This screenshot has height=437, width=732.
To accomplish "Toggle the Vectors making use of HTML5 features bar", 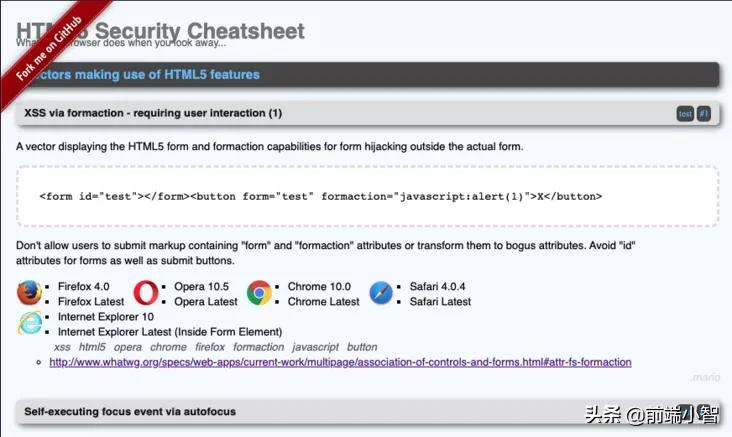I will point(368,74).
